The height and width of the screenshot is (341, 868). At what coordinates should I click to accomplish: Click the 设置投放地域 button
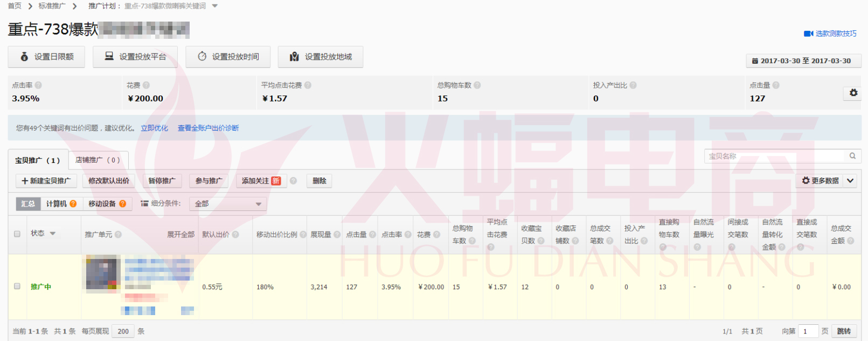click(321, 57)
